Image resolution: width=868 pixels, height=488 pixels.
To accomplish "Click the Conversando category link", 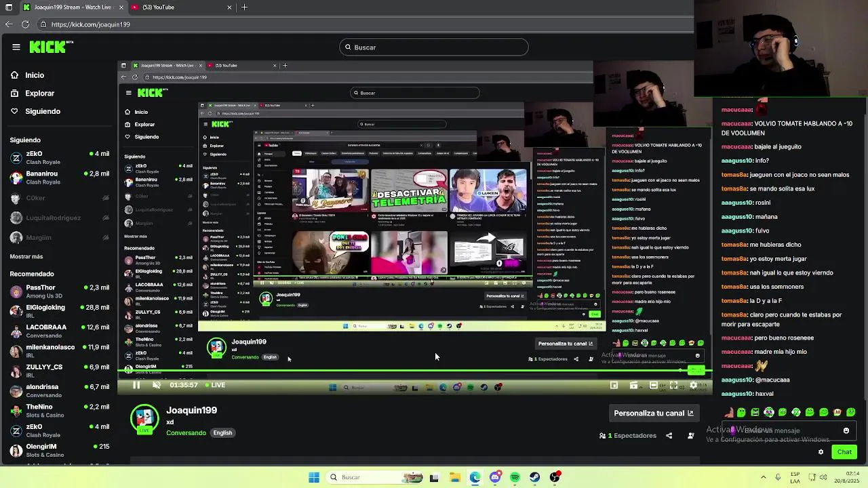I will click(186, 432).
